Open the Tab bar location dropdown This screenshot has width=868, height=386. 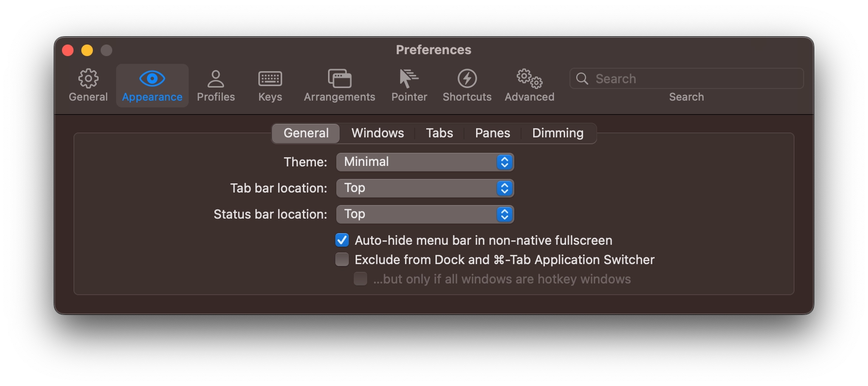[425, 188]
